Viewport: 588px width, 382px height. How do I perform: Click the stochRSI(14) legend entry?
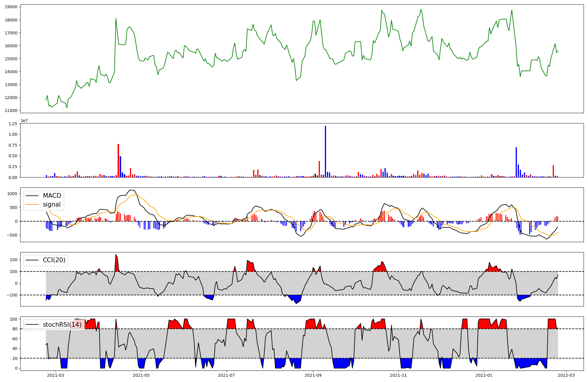62,324
